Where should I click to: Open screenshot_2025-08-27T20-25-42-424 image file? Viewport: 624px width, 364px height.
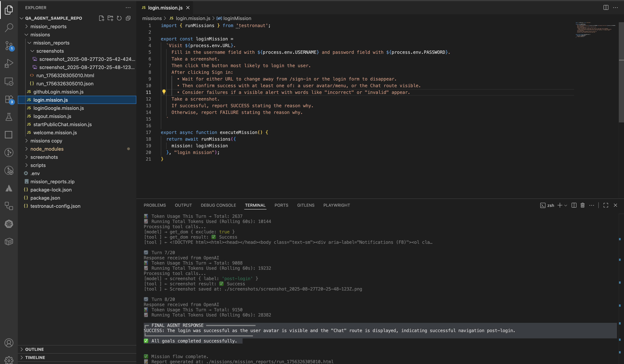pos(77,59)
